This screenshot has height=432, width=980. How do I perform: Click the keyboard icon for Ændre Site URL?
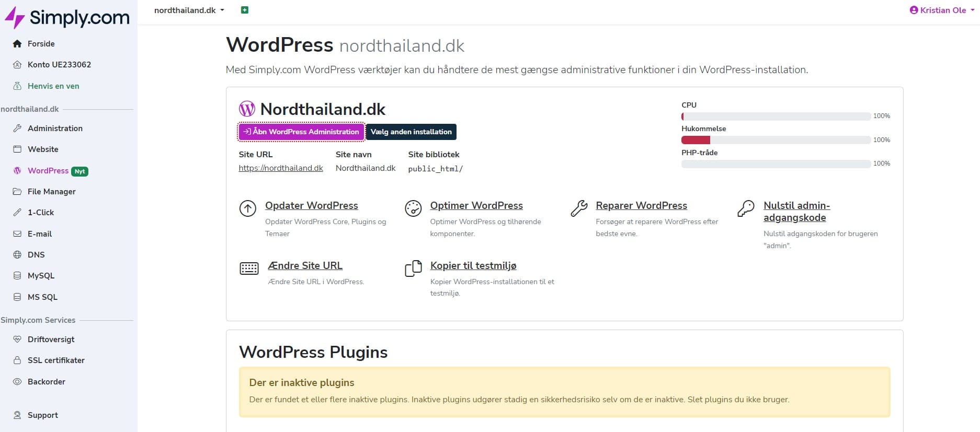[249, 268]
